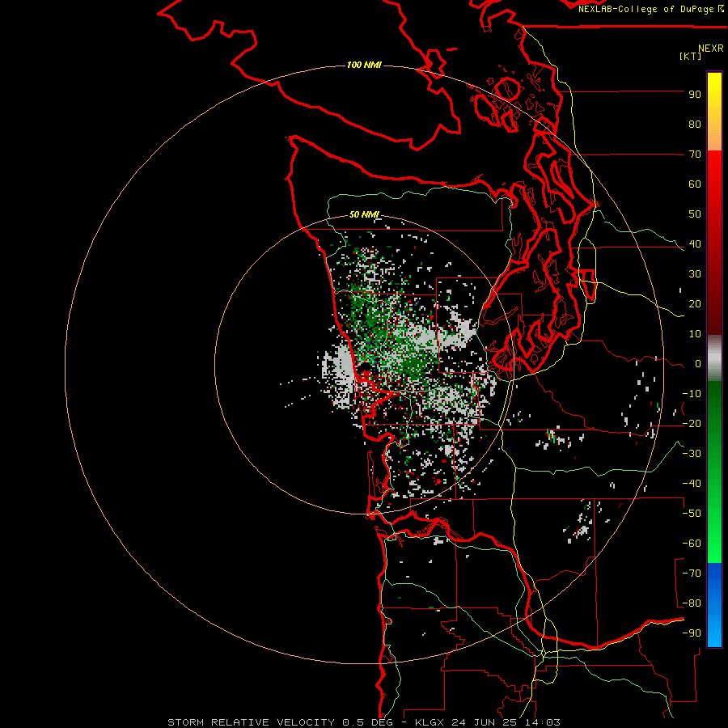Click the -70 value on velocity scale
This screenshot has height=728, width=728.
click(x=692, y=574)
